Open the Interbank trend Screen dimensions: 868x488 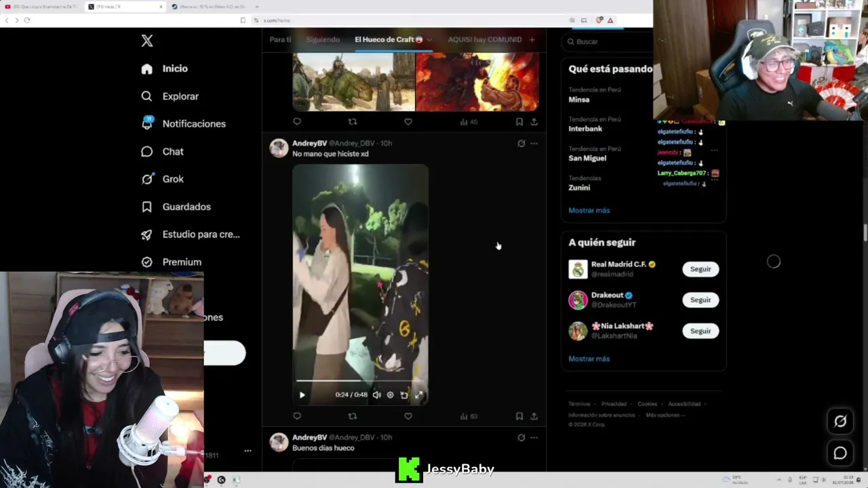(x=585, y=129)
